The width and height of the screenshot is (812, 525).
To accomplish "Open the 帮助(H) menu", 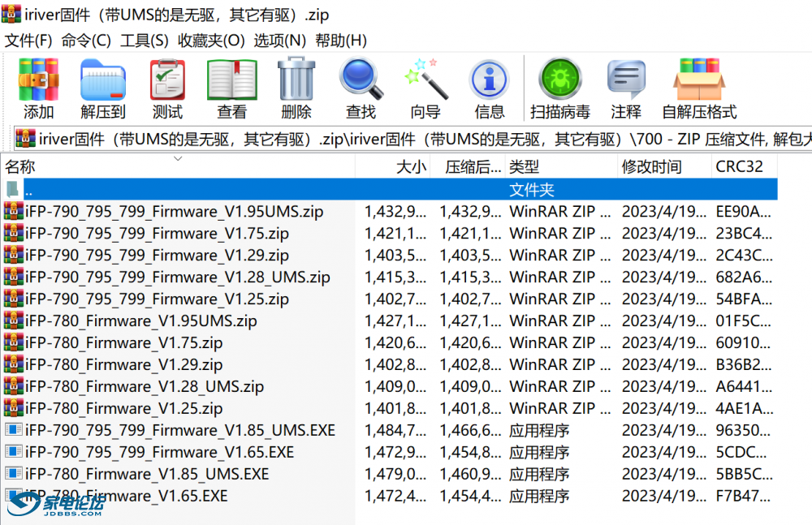I will click(341, 41).
